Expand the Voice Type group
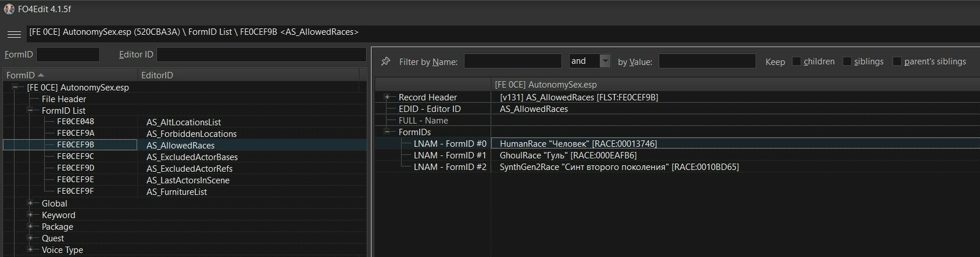 tap(30, 250)
